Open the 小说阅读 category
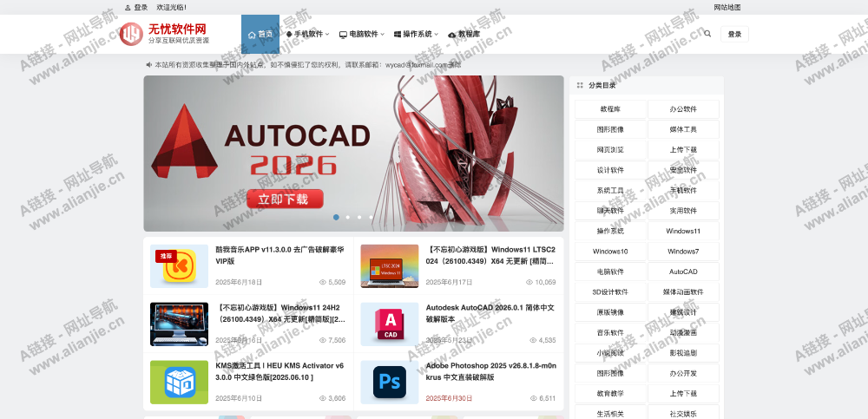The height and width of the screenshot is (419, 868). click(610, 352)
